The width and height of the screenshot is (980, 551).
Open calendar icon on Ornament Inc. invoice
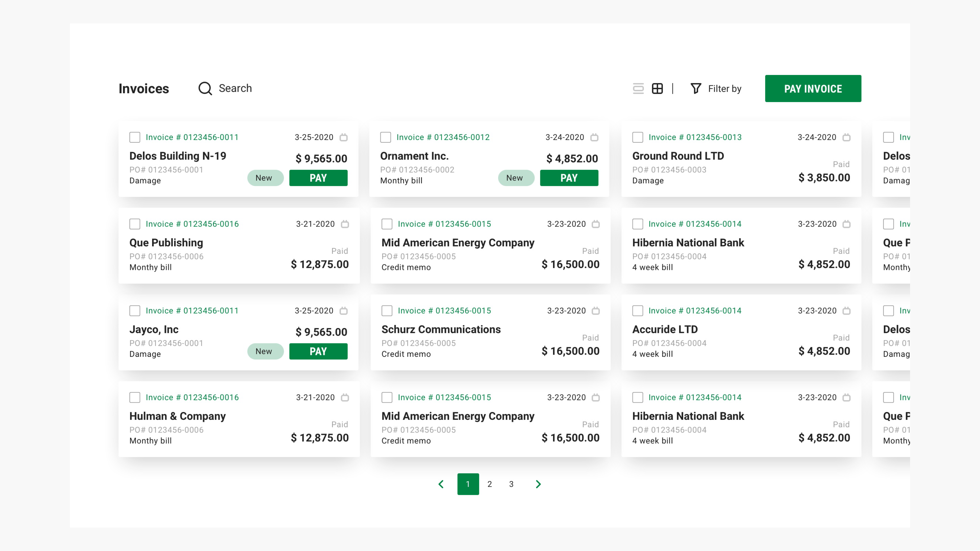[x=594, y=137]
